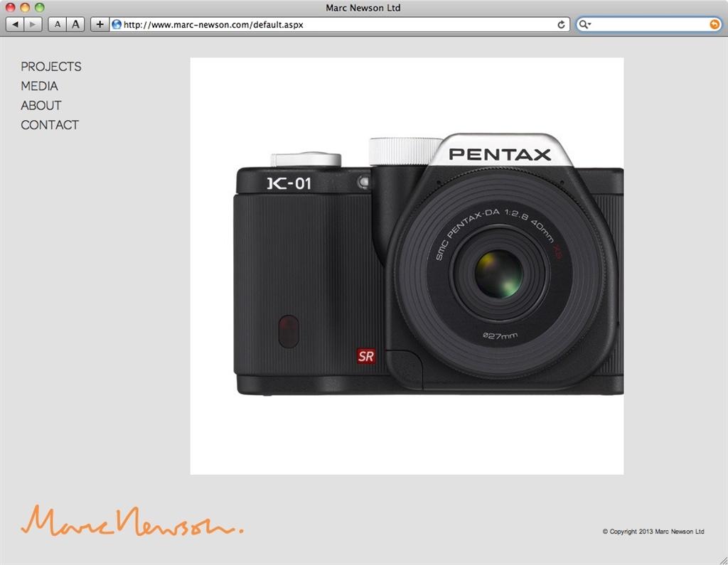Click the Marc Newson Ltd window title
Image resolution: width=728 pixels, height=565 pixels.
(x=363, y=8)
